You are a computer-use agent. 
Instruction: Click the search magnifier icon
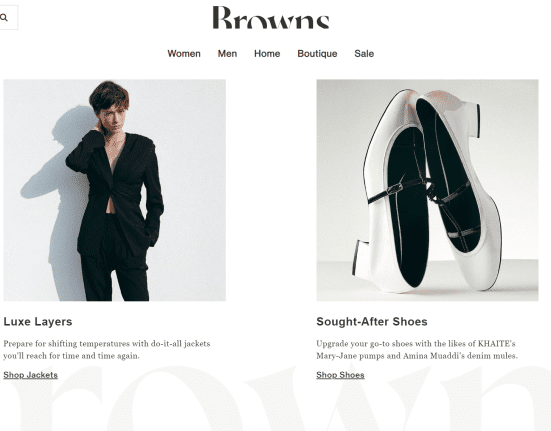(x=4, y=17)
